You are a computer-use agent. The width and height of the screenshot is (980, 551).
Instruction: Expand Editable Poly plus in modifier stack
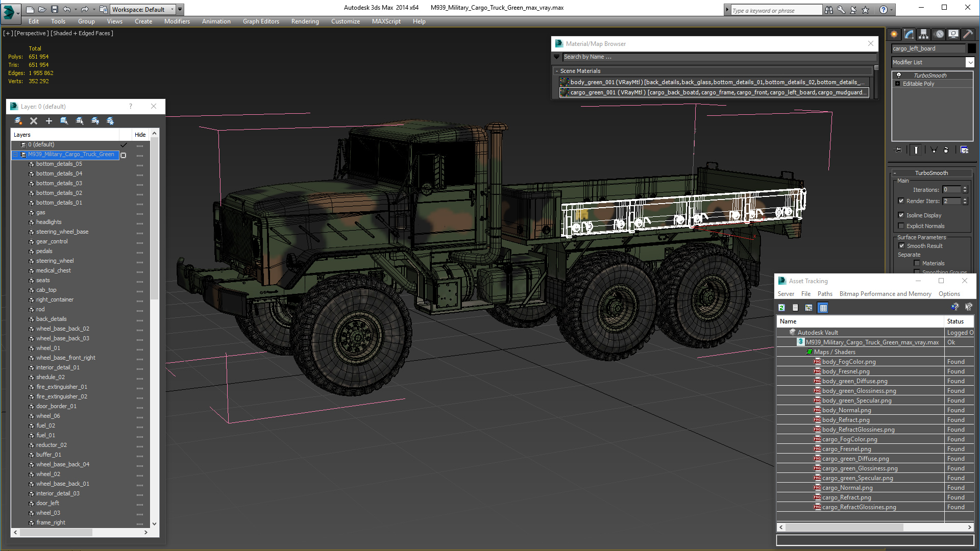pos(898,84)
